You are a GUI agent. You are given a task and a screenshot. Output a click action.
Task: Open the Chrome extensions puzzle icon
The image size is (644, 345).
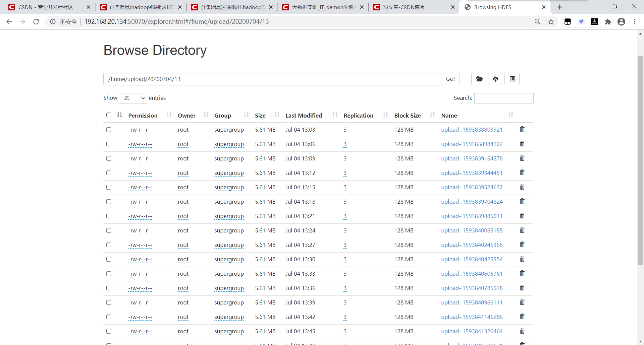(608, 21)
